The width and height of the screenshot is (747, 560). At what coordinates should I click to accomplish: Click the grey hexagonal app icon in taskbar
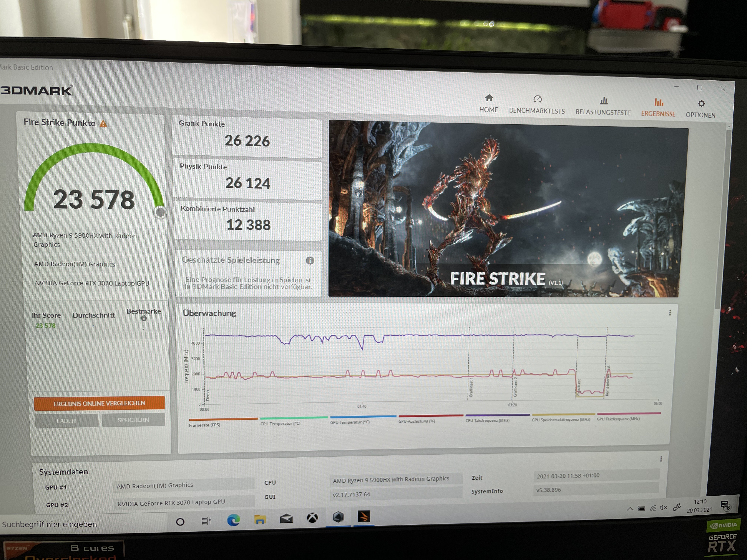tap(338, 517)
